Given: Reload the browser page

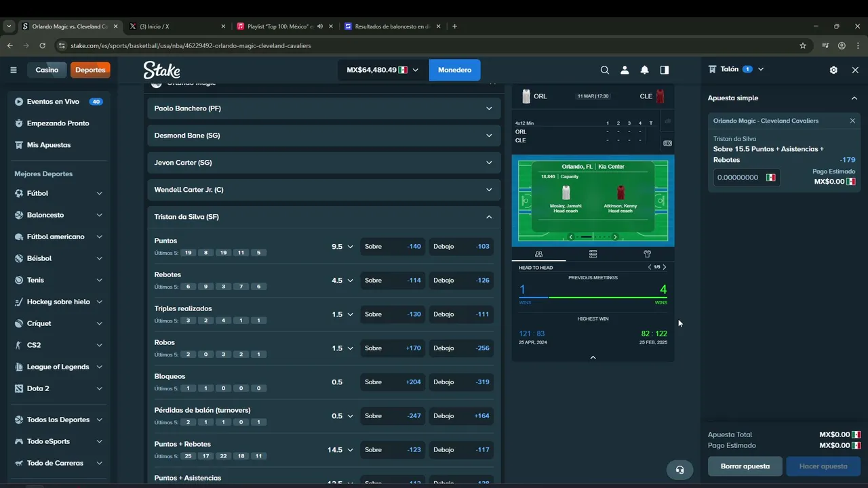Looking at the screenshot, I should point(42,45).
